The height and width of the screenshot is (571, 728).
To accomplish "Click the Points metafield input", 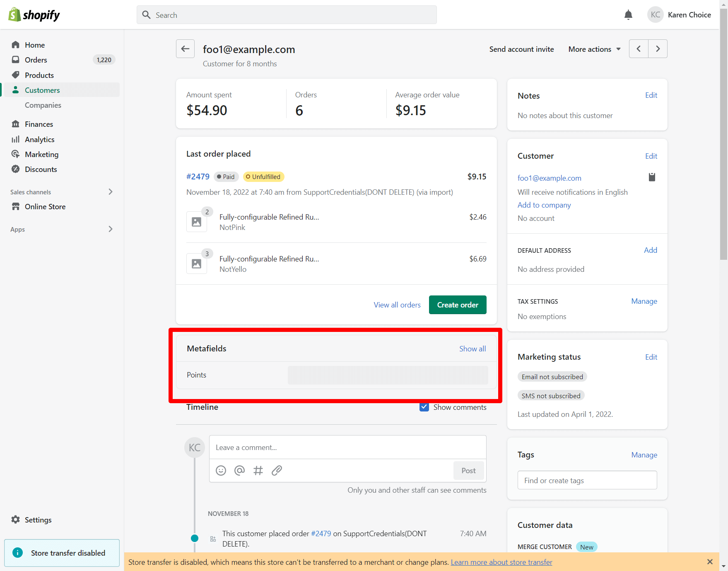I will [x=388, y=375].
